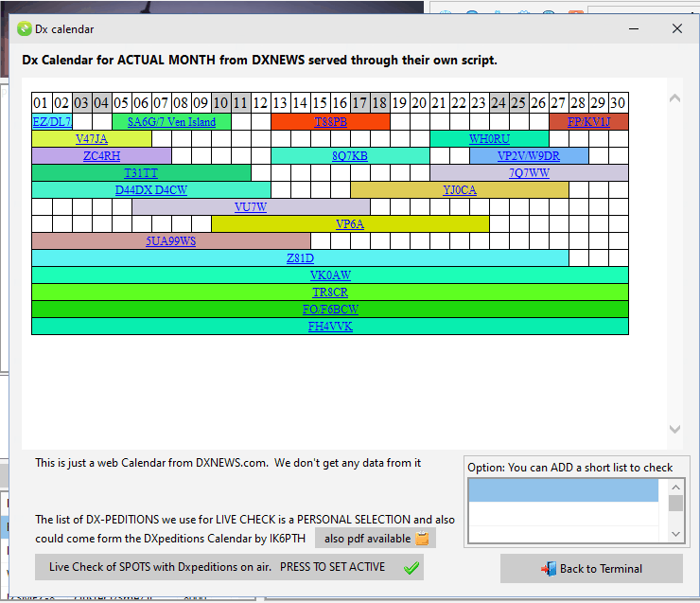The image size is (700, 603).
Task: Minimize the Dx calendar window
Action: click(x=634, y=28)
